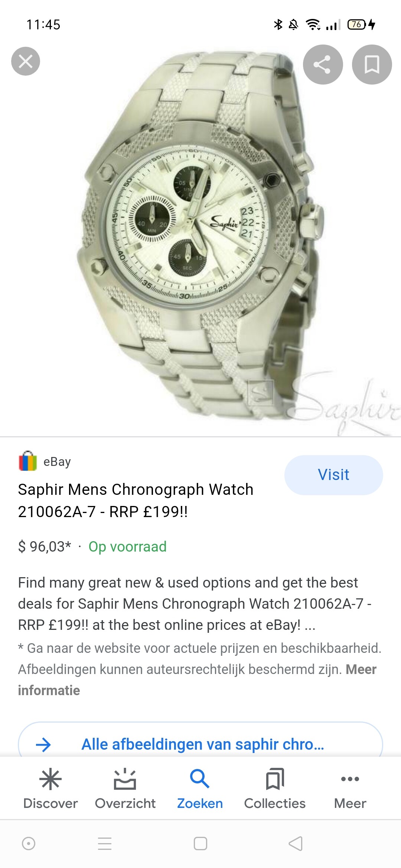Tap the $ 96,03 price text
Screen dimensions: 401x868
[45, 547]
